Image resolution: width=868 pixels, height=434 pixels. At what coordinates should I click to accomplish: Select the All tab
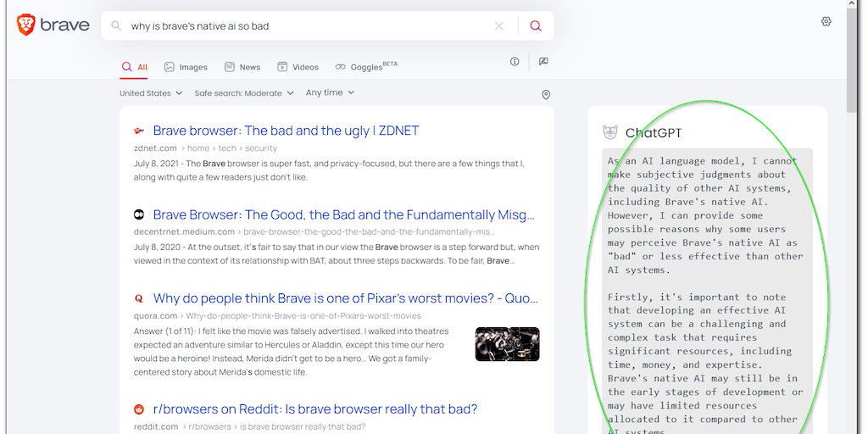pyautogui.click(x=135, y=67)
